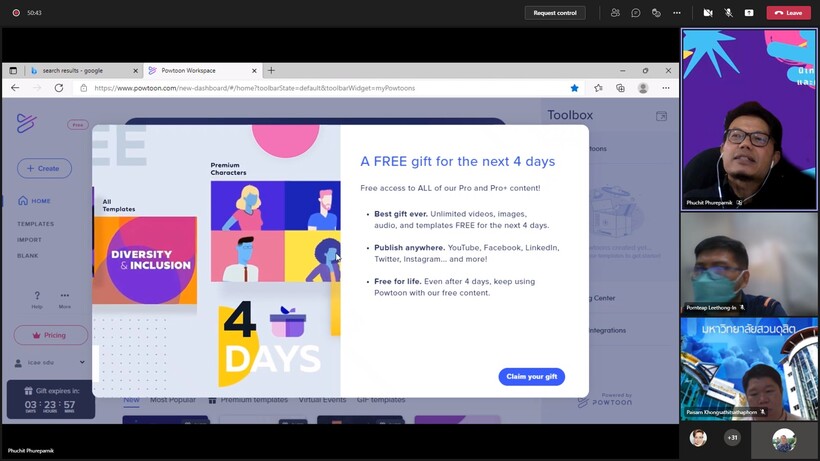Open the browser profile avatar

click(643, 88)
